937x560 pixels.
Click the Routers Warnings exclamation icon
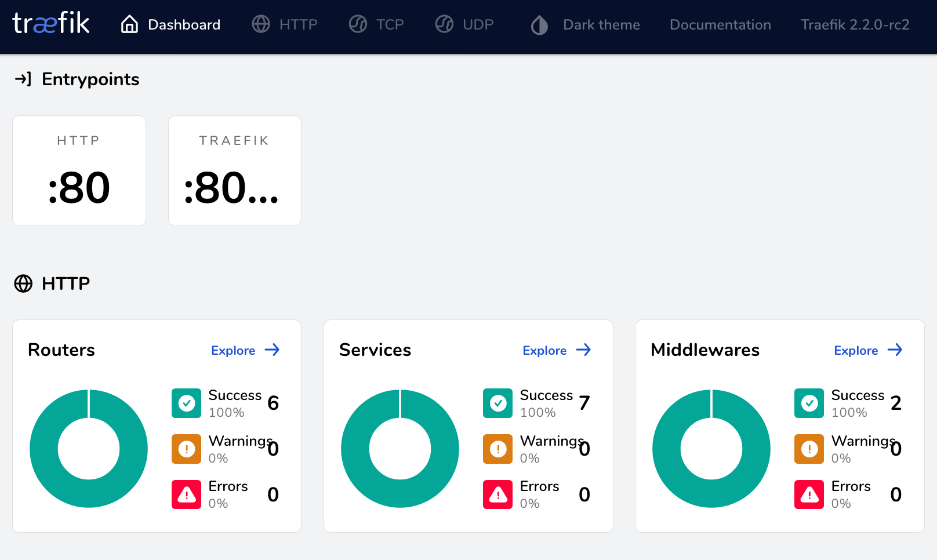pos(187,449)
